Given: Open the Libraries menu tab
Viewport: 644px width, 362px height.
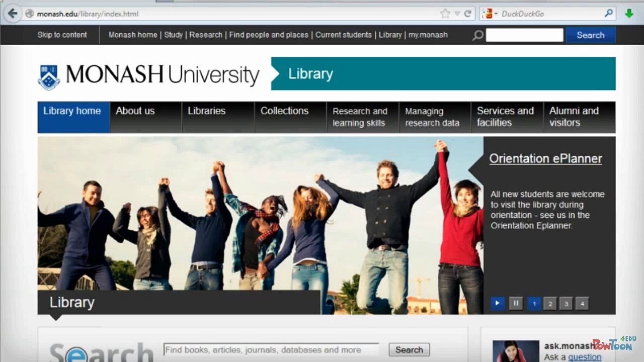Looking at the screenshot, I should click(x=218, y=117).
